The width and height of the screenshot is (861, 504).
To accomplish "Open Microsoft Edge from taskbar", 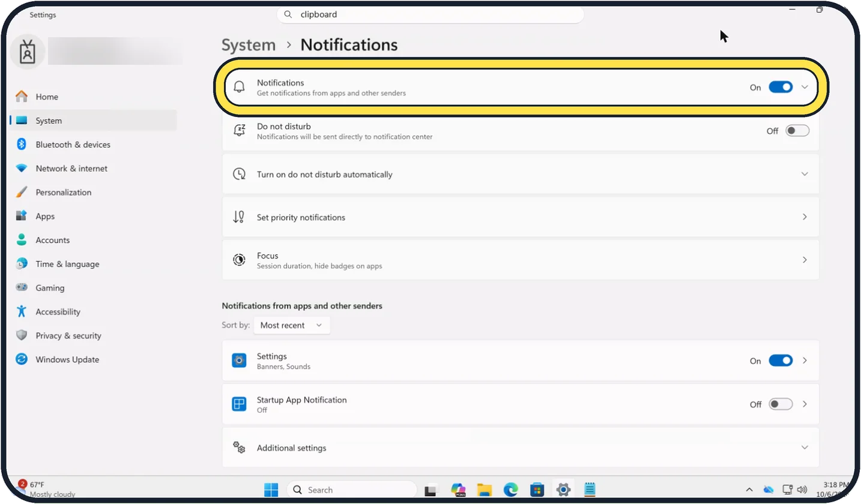I will click(510, 490).
